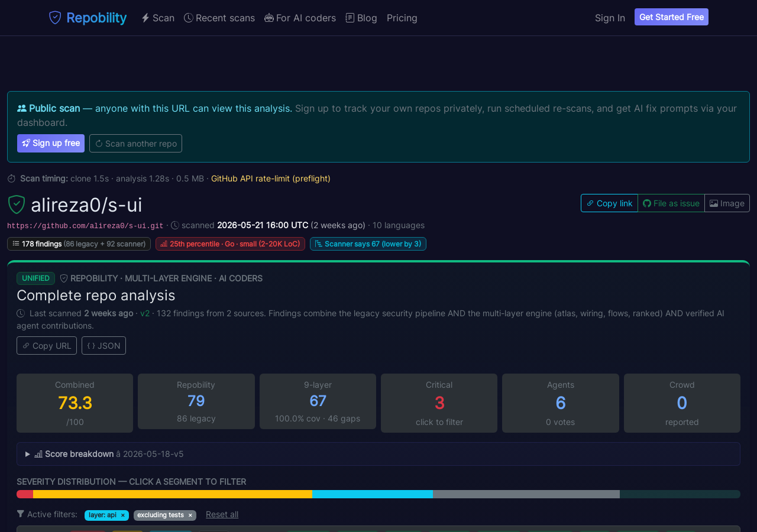Click the Image export button
The image size is (757, 532).
pyautogui.click(x=727, y=203)
